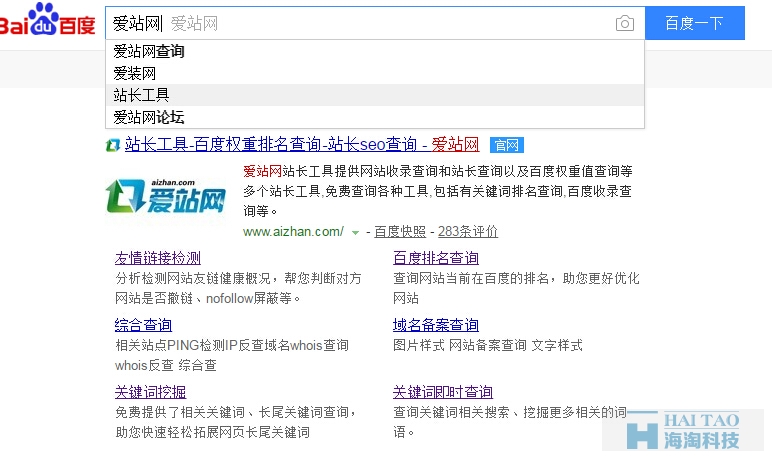Focus the search box containing 爱站网
Viewport: 772px width, 456px height.
[x=375, y=23]
